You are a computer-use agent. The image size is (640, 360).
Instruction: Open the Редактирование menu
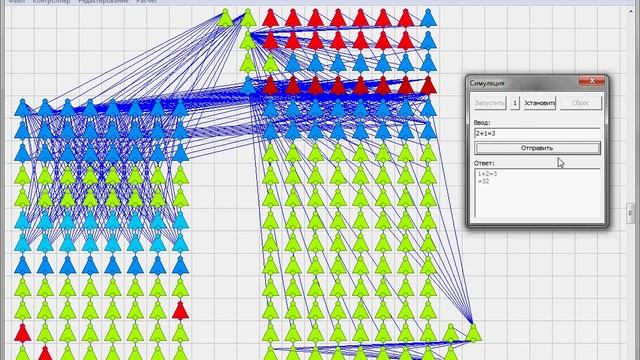tap(103, 2)
